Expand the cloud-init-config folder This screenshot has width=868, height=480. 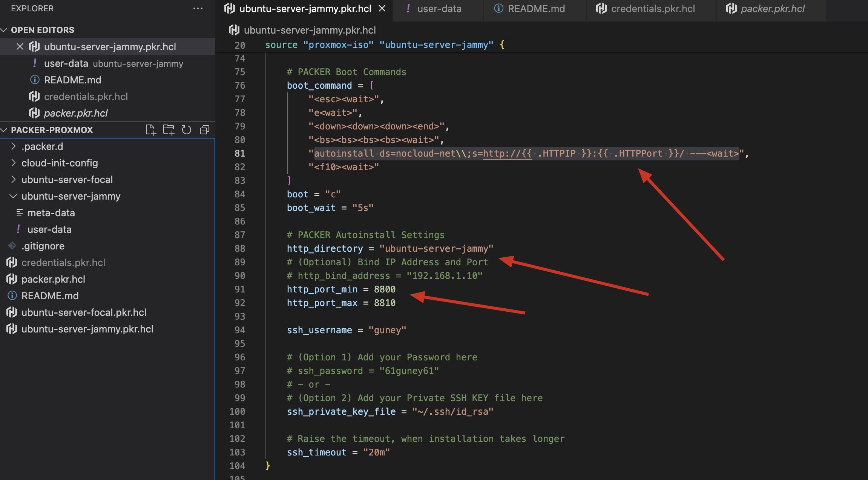point(14,163)
